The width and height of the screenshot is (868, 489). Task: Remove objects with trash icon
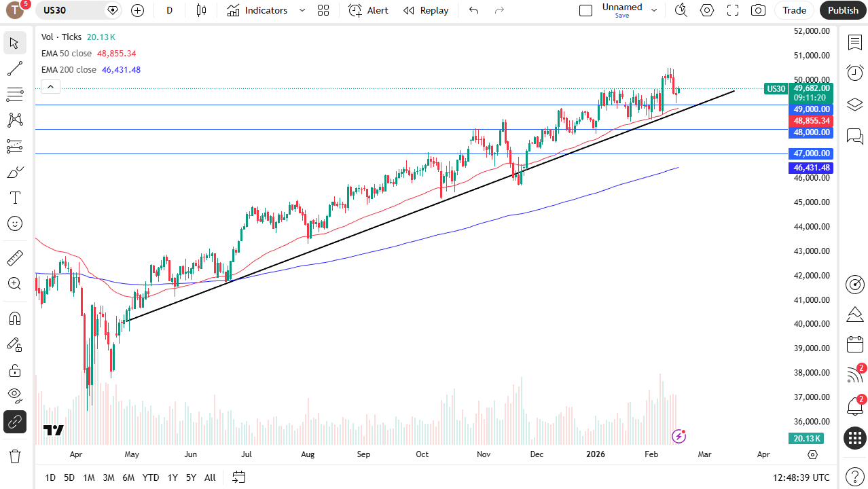point(15,456)
